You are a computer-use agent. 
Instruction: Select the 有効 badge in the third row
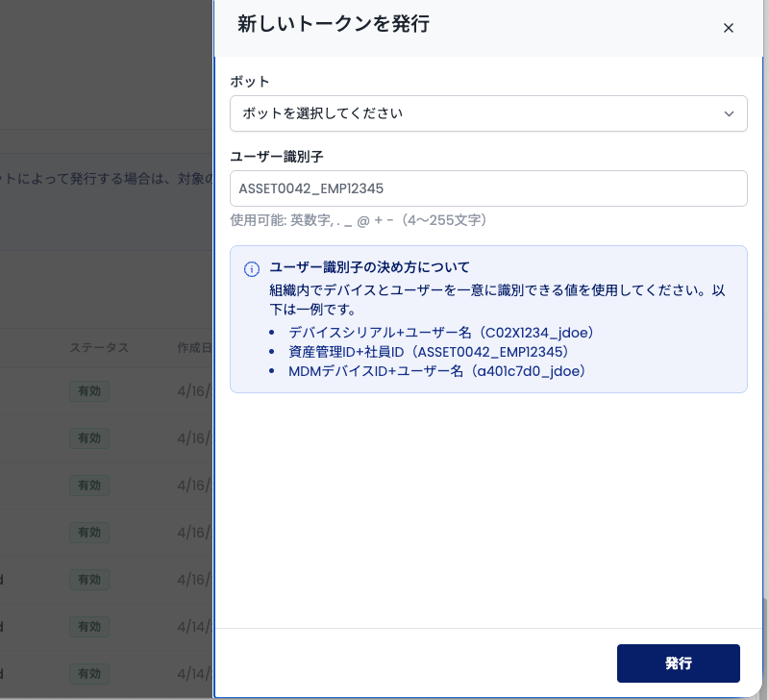click(88, 486)
